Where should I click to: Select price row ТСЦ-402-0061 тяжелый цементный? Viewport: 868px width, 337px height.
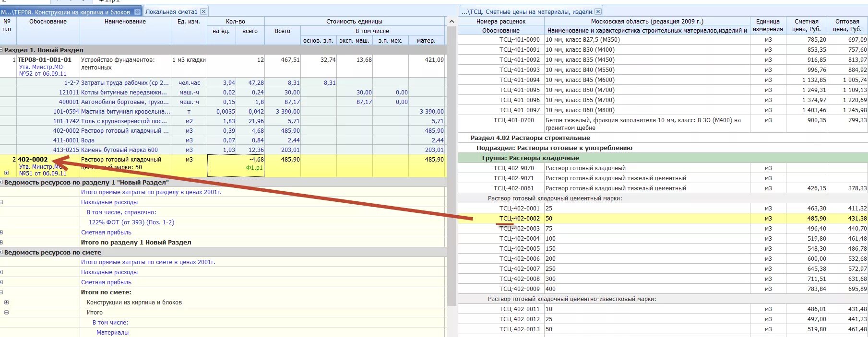[x=663, y=188]
